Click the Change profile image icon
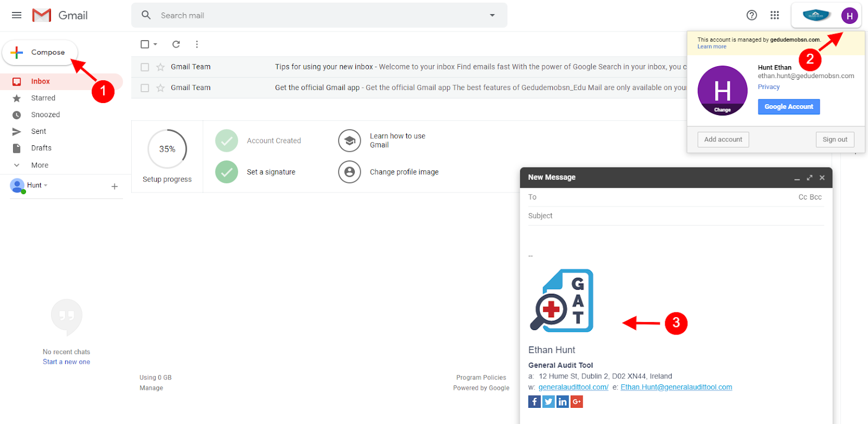 349,172
